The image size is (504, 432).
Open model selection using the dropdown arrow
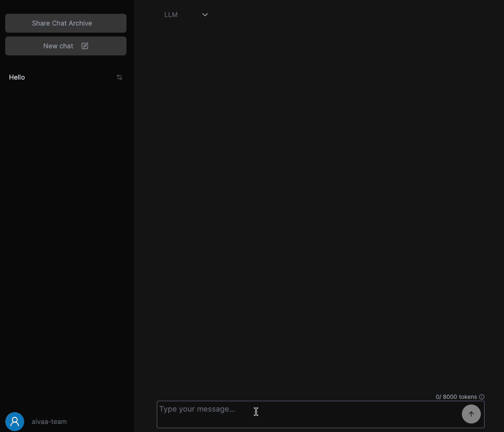pyautogui.click(x=205, y=15)
